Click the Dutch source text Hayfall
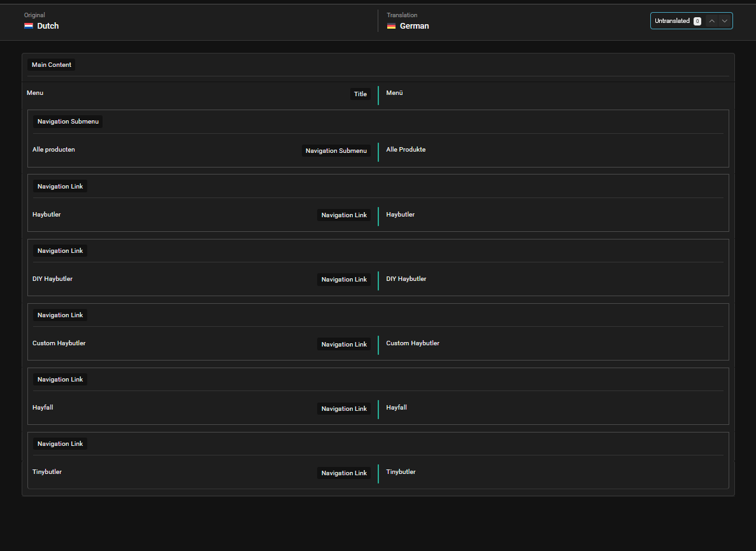Screen dimensions: 756x551 43,407
